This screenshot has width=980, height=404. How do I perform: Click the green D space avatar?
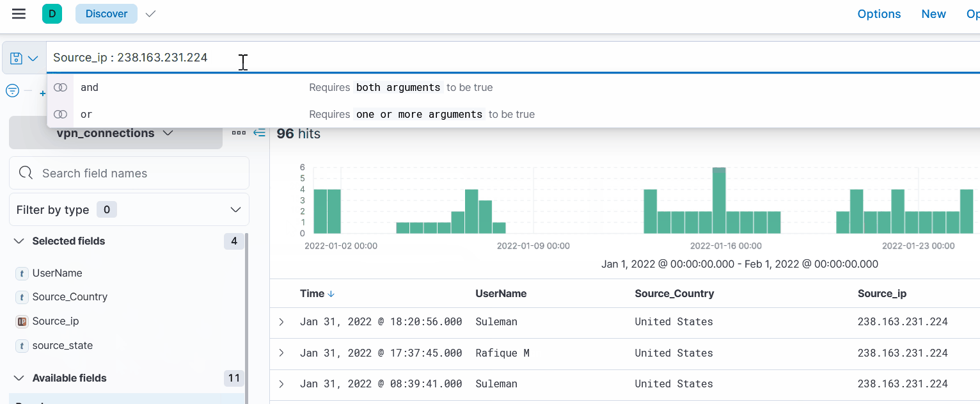pyautogui.click(x=52, y=14)
